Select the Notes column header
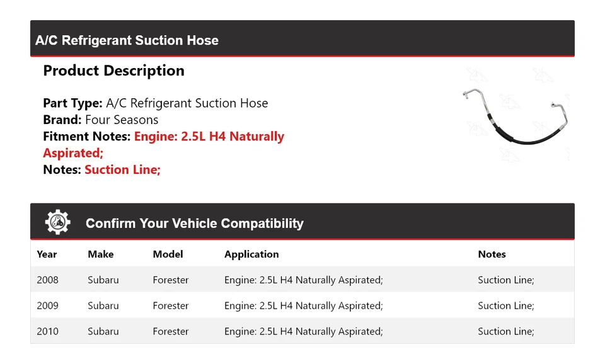 click(x=492, y=254)
